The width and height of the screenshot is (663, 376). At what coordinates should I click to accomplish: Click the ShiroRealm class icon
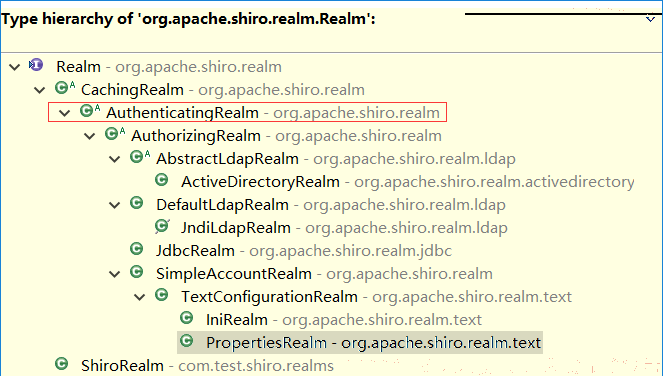coord(62,364)
